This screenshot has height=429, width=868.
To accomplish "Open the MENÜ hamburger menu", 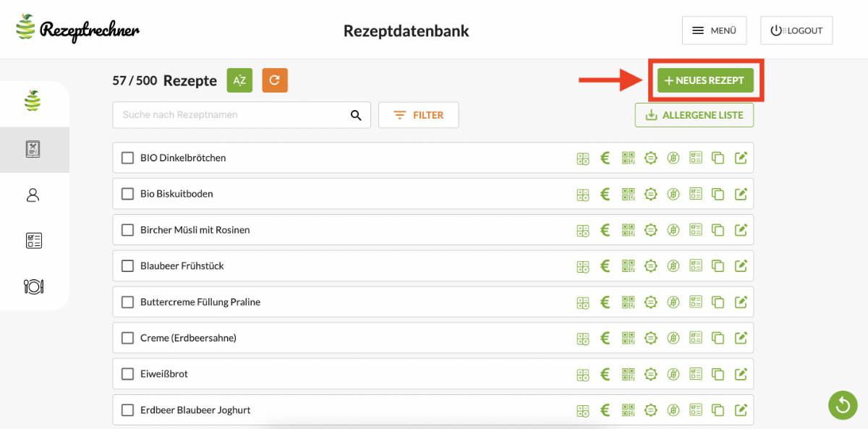I will pos(714,30).
